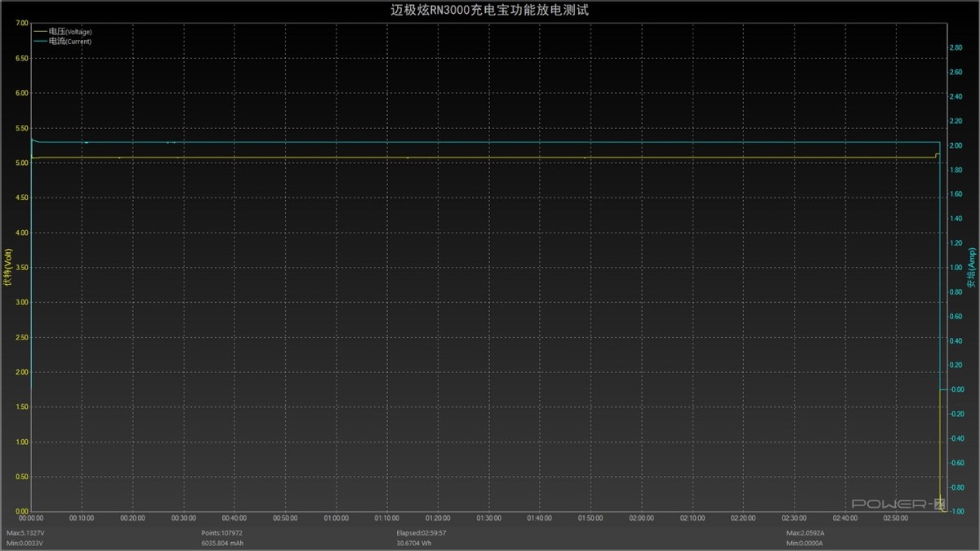Click the 02:50:00 time axis label

click(895, 518)
